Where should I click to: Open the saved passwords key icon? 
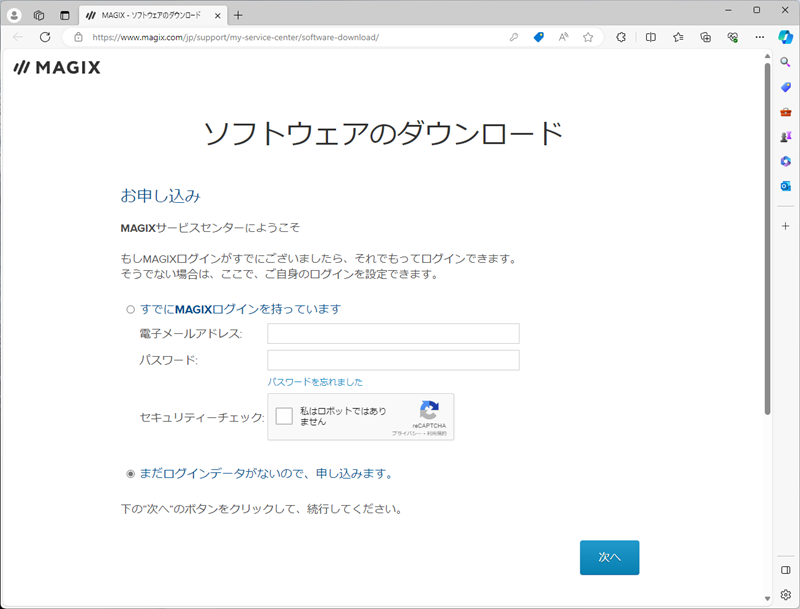[514, 37]
